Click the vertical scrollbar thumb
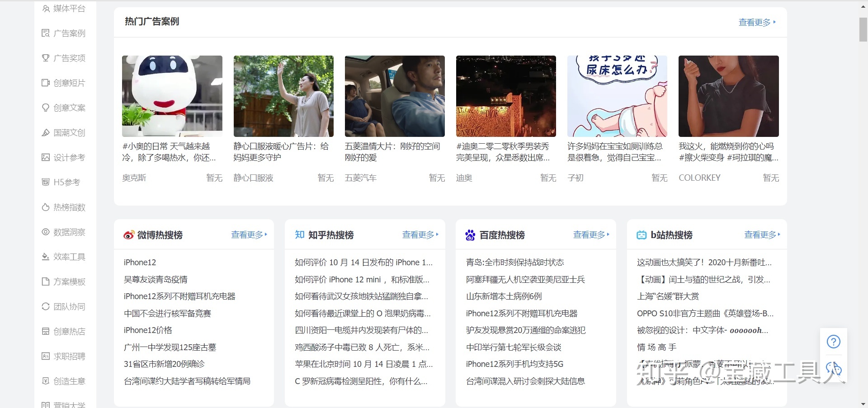The width and height of the screenshot is (868, 408). coord(863,30)
